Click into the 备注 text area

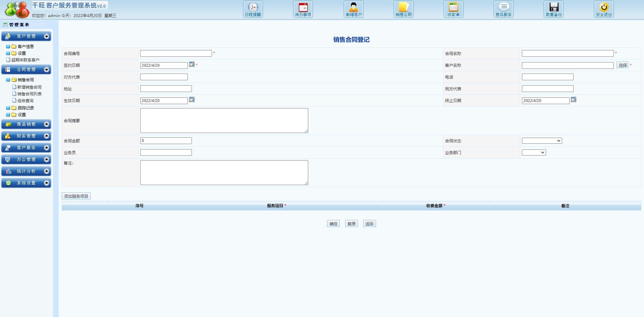pyautogui.click(x=224, y=173)
